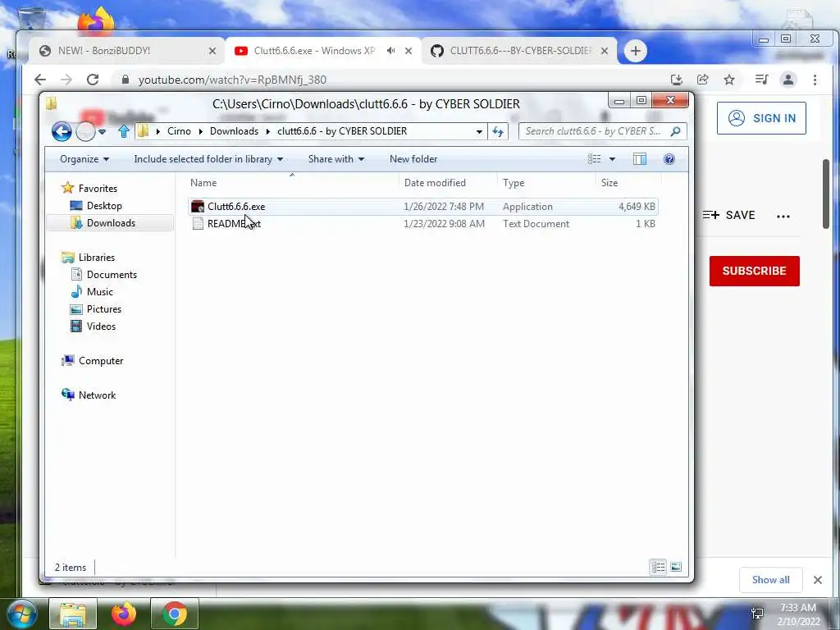Viewport: 840px width, 630px height.
Task: Open a new Chrome tab
Action: click(x=636, y=51)
